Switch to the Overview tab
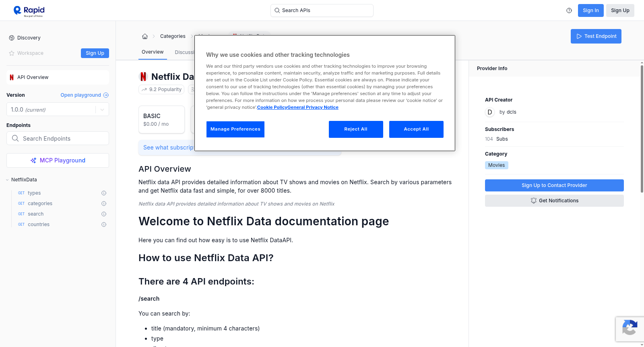The height and width of the screenshot is (347, 644). 153,52
